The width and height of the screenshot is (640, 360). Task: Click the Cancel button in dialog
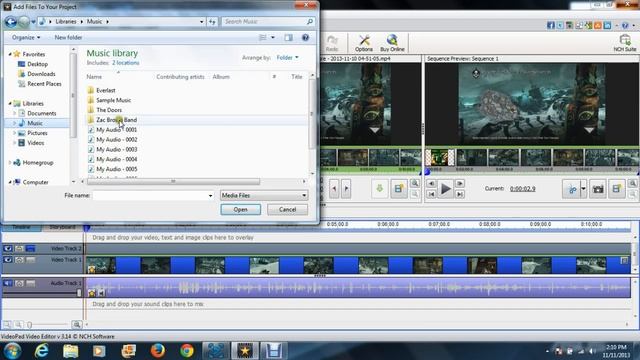(x=287, y=209)
